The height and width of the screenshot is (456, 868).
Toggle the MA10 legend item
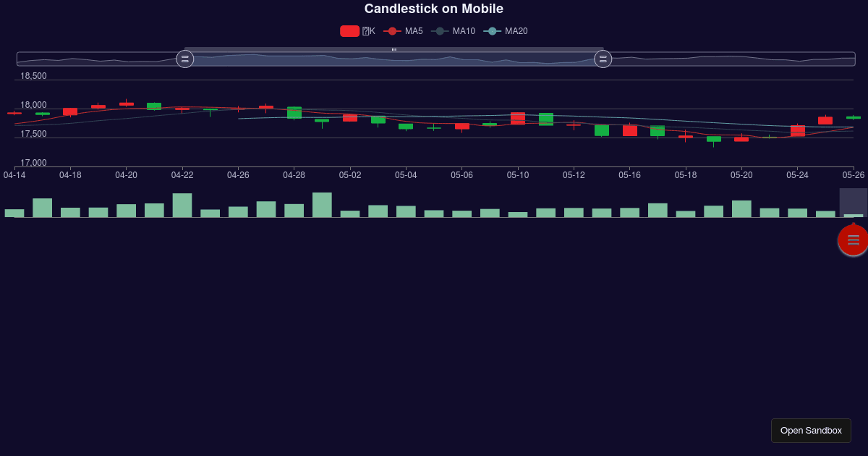tap(454, 31)
